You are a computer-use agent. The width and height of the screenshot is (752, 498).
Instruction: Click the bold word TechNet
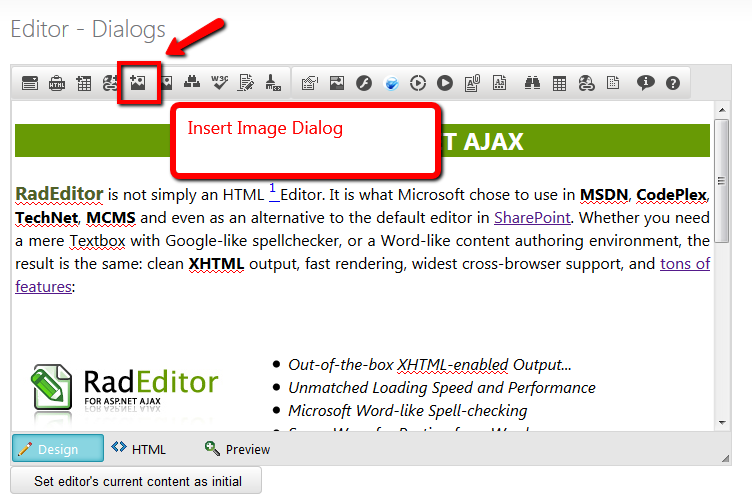(47, 218)
